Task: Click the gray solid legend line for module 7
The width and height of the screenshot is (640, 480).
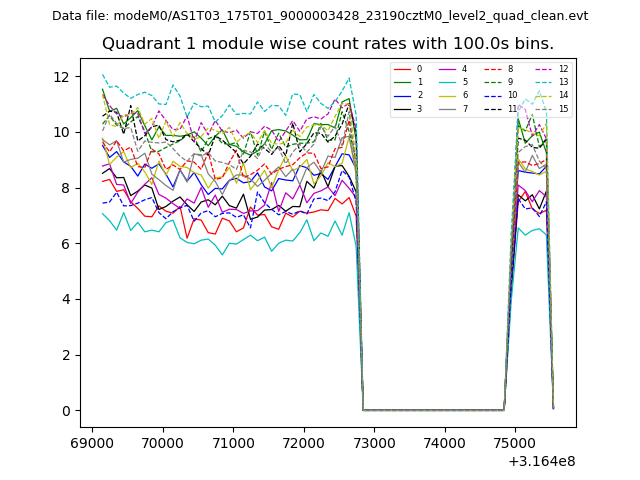Action: (447, 108)
